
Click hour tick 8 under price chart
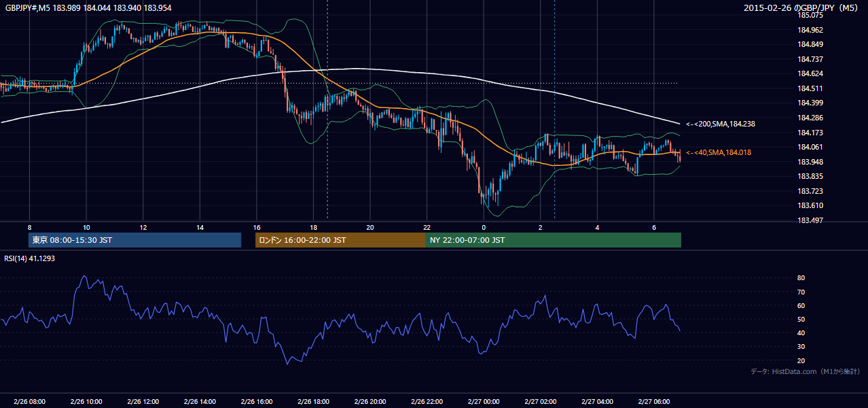pyautogui.click(x=29, y=227)
